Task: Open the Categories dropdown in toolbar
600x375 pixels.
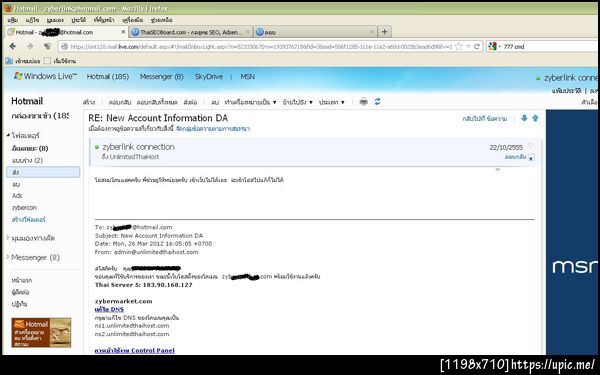Action: click(x=332, y=102)
